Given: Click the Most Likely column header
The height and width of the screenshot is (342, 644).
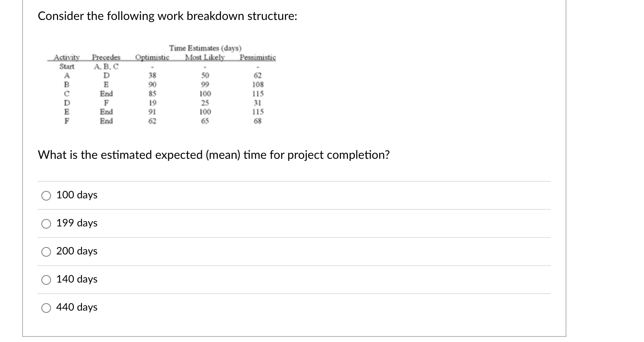Looking at the screenshot, I should (x=204, y=57).
